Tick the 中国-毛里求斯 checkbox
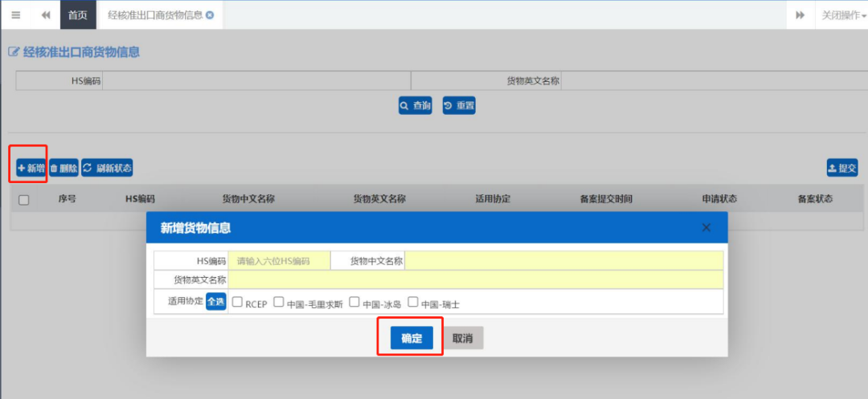The height and width of the screenshot is (399, 868). (279, 303)
